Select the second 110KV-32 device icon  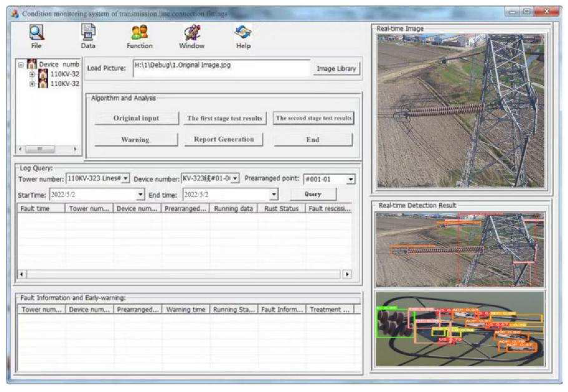(x=43, y=84)
